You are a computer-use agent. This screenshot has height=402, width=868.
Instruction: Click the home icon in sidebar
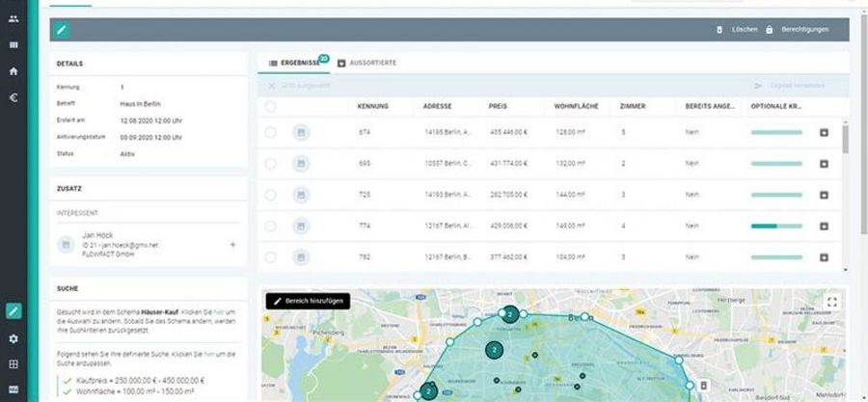[x=14, y=70]
